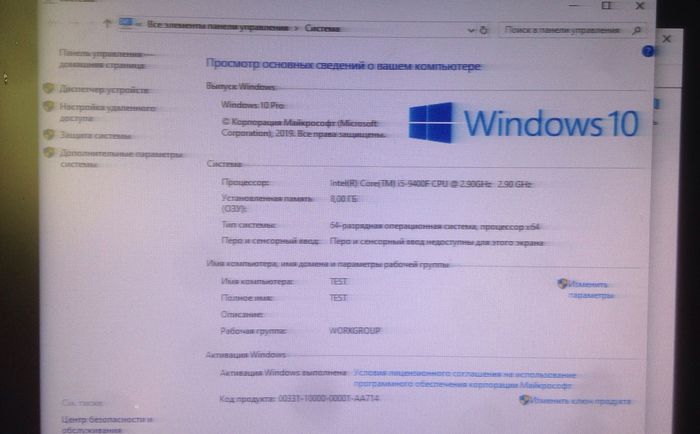Open the address bar history dropdown chevron

471,30
